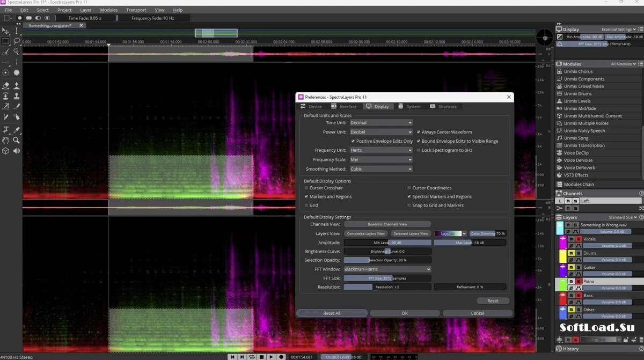
Task: Select the Eyedropper tool
Action: (17, 130)
